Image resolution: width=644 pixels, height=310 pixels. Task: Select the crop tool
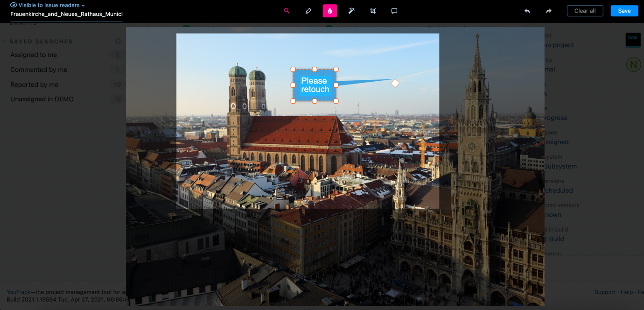pyautogui.click(x=372, y=10)
